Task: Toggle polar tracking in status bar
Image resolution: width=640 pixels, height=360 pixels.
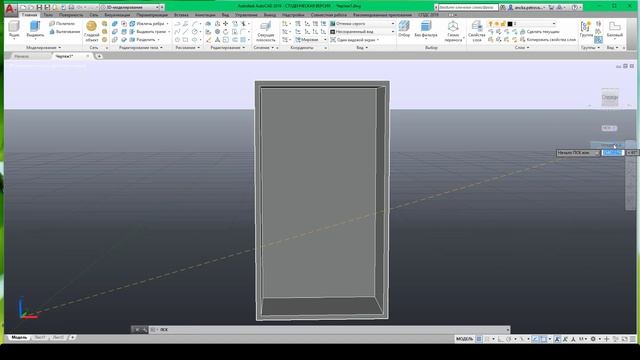Action: click(509, 339)
